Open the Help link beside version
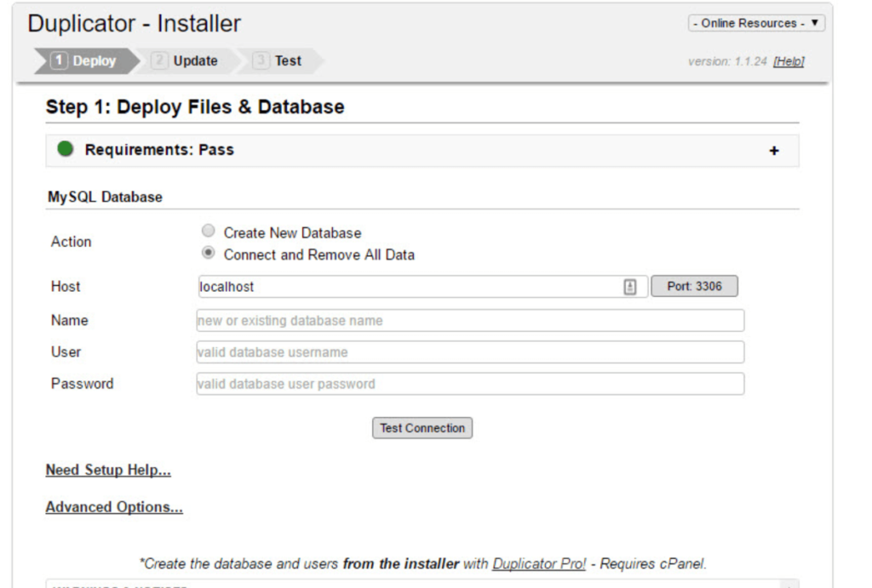This screenshot has width=872, height=588. tap(789, 61)
